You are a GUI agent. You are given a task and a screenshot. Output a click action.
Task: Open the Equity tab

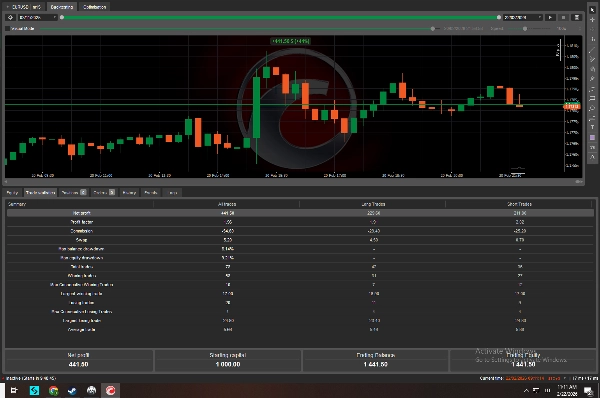click(x=13, y=192)
